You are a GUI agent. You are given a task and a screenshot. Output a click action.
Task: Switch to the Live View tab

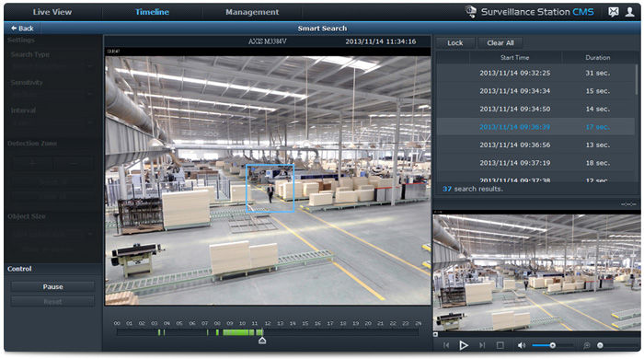tap(52, 12)
